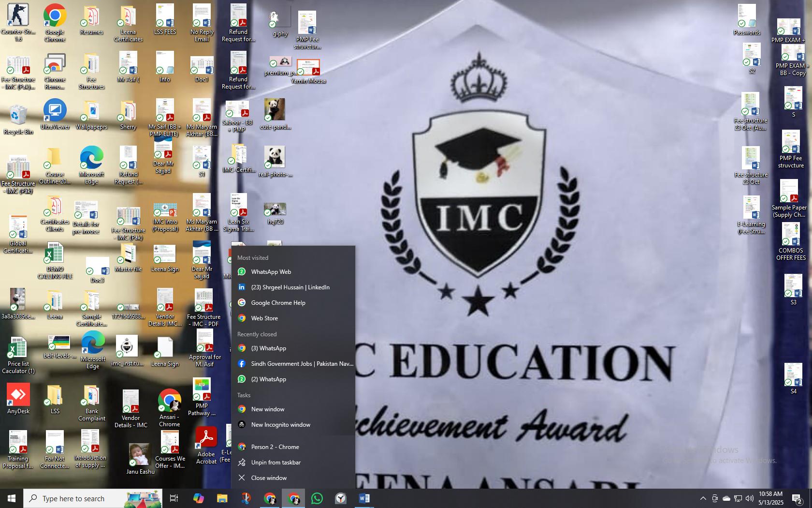Select Close window in jump list
The width and height of the screenshot is (812, 508).
[293, 478]
